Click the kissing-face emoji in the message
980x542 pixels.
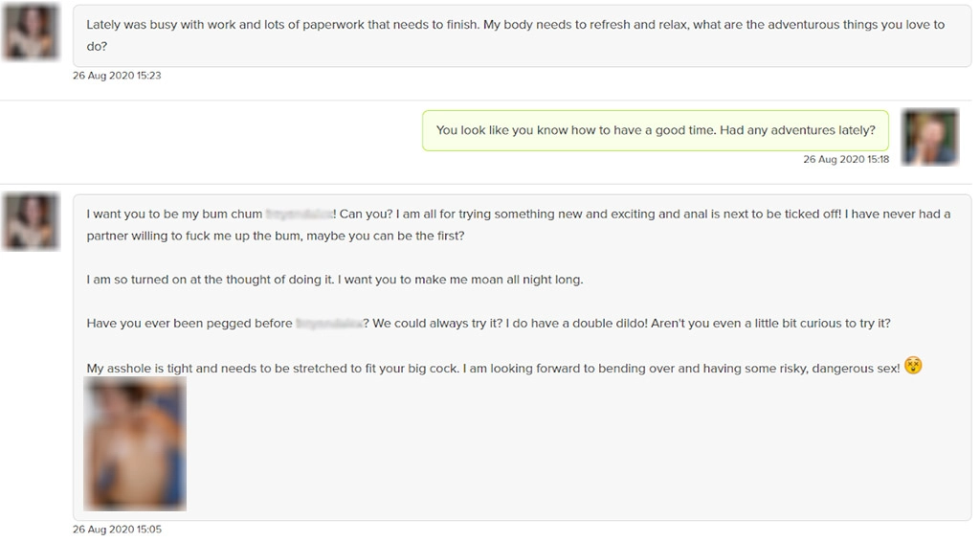coord(913,366)
